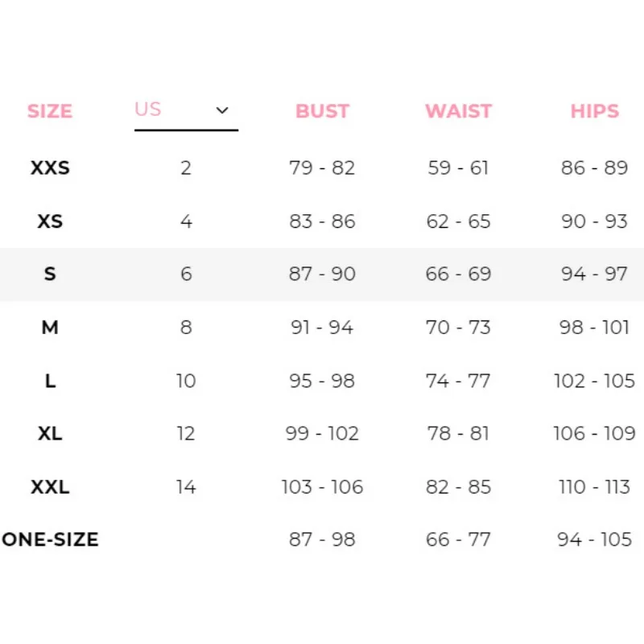
Task: Click US size 6 value
Action: (x=186, y=274)
